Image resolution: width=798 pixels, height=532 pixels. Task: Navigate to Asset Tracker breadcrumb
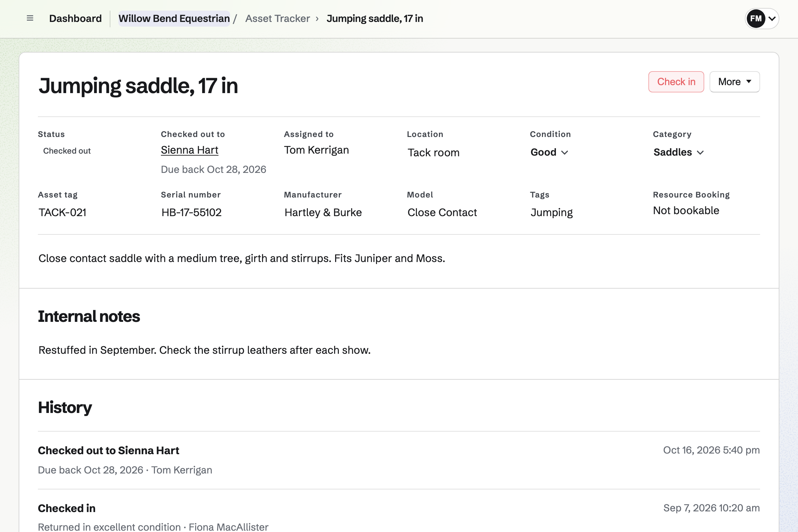tap(278, 18)
